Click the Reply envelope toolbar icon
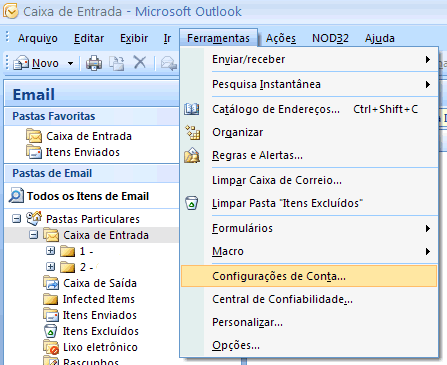This screenshot has width=447, height=365. click(169, 63)
